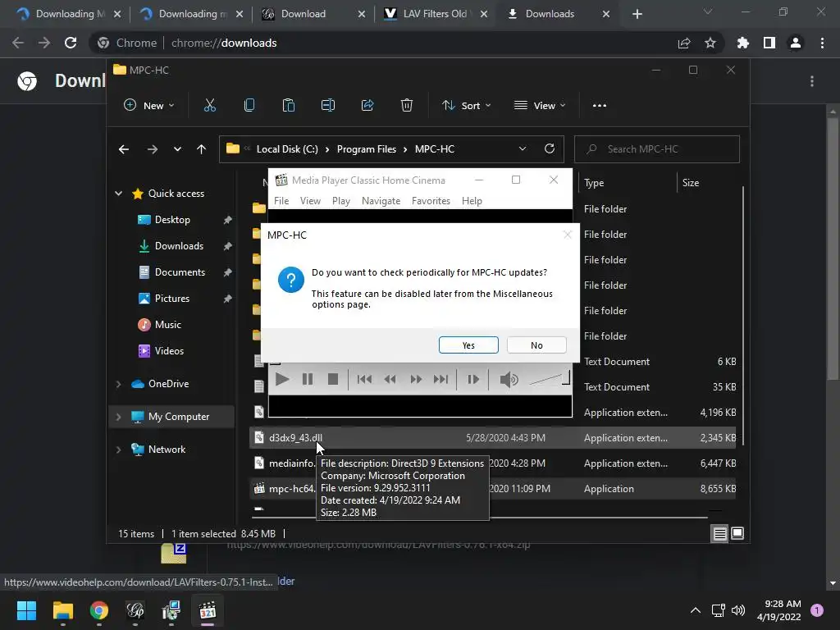Collapse the Quick access tree node

pyautogui.click(x=118, y=194)
